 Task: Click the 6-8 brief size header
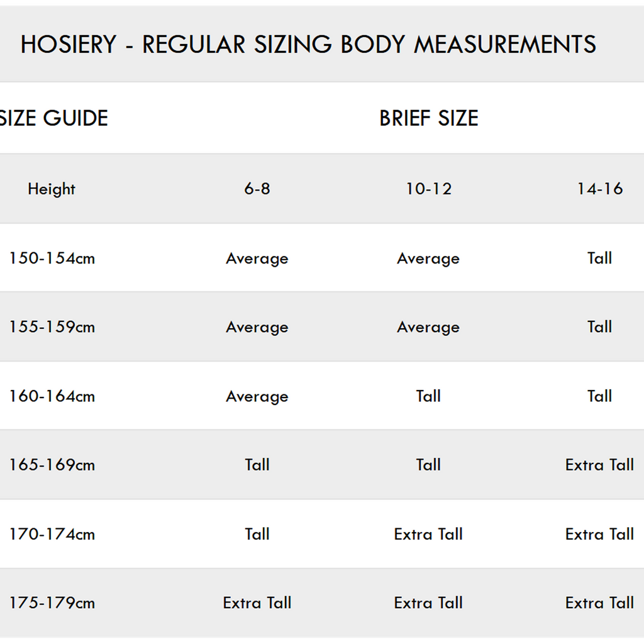point(257,189)
